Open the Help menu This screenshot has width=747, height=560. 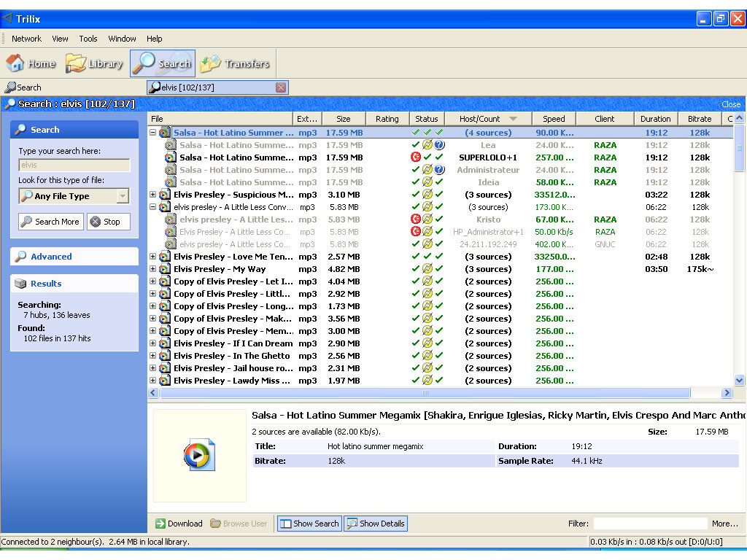click(155, 39)
